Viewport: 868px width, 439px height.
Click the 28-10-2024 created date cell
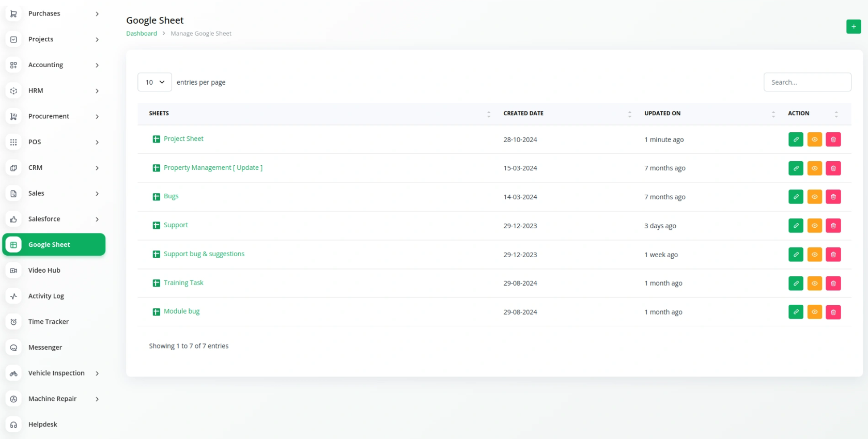click(x=520, y=140)
